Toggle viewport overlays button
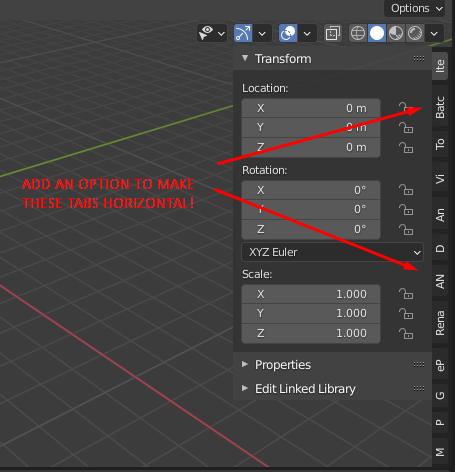Screen dimensions: 455x472 tap(288, 33)
